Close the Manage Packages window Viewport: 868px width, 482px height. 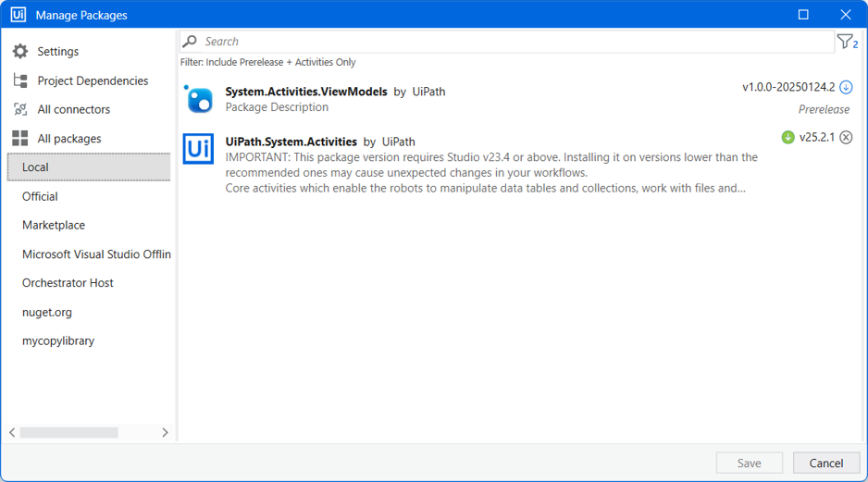tap(845, 15)
